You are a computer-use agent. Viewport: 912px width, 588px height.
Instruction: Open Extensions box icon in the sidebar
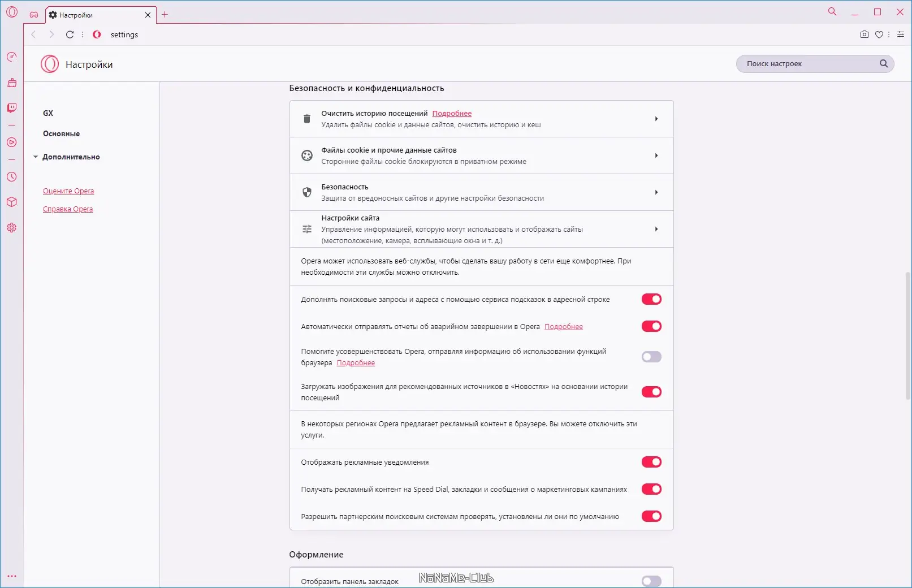(x=12, y=202)
